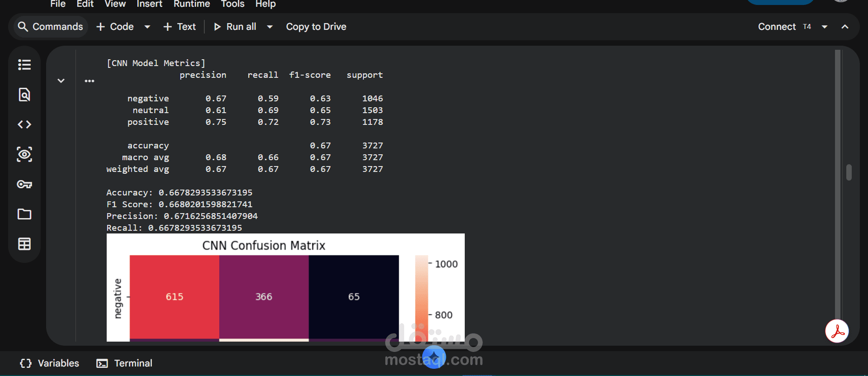Click the "macro avg" row label
Screen dimensions: 868x376
tap(146, 157)
